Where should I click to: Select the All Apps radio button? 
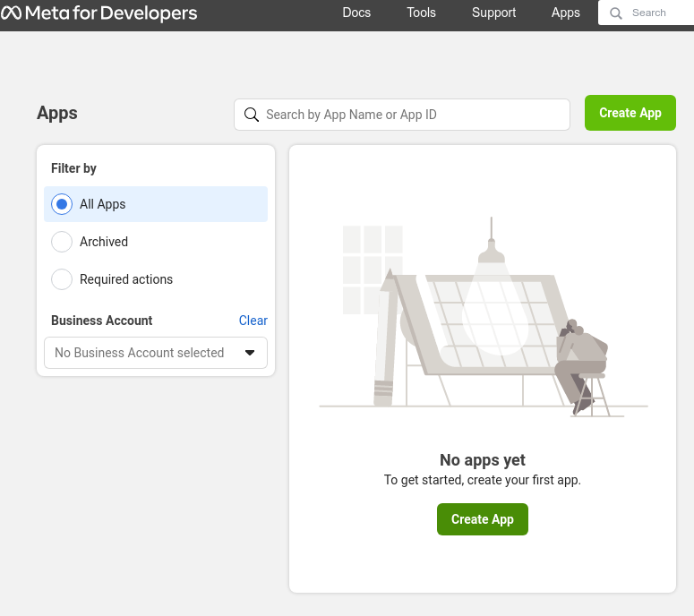pos(62,204)
